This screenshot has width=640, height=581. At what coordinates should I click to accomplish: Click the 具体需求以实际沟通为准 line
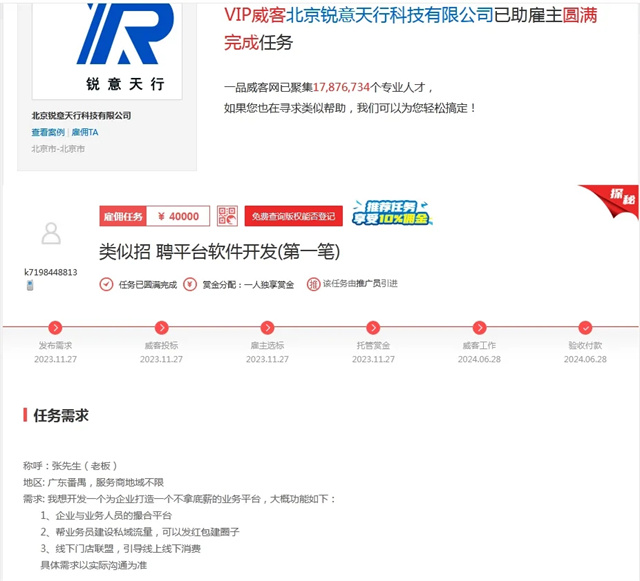pyautogui.click(x=93, y=565)
